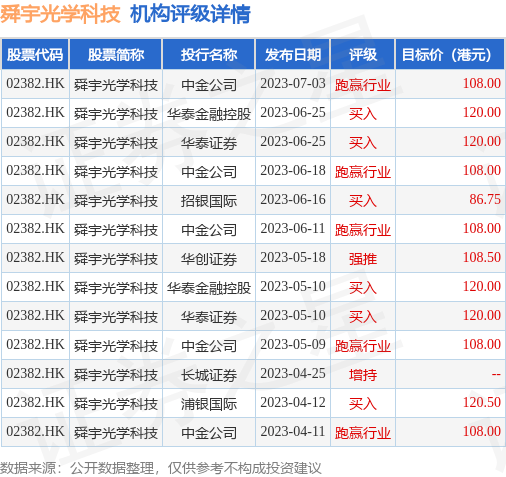Image resolution: width=506 pixels, height=477 pixels.
Task: Click 买入 rating in 浦银国际 row
Action: coord(363,403)
